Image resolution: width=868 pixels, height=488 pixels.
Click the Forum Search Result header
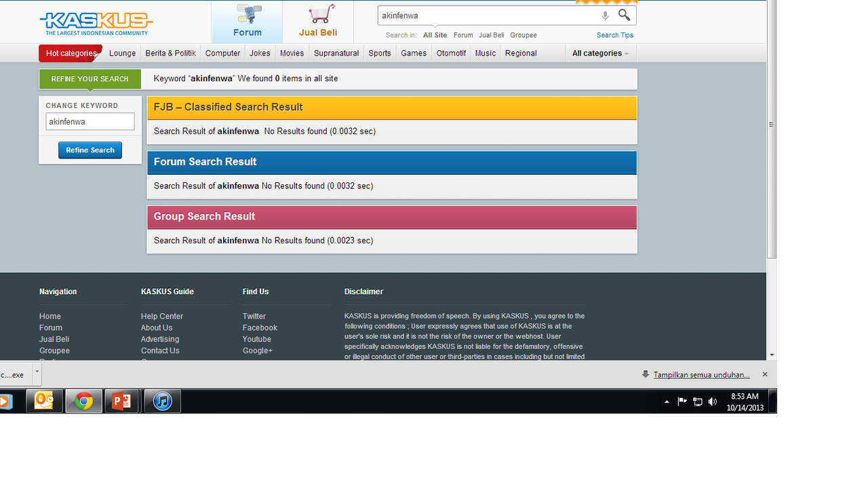pyautogui.click(x=392, y=162)
